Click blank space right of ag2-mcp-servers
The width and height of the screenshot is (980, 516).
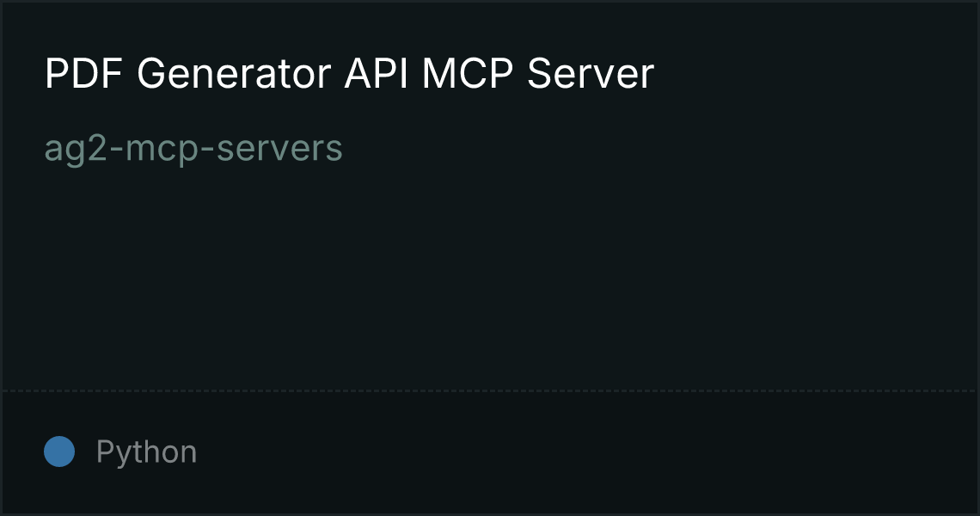point(656,149)
